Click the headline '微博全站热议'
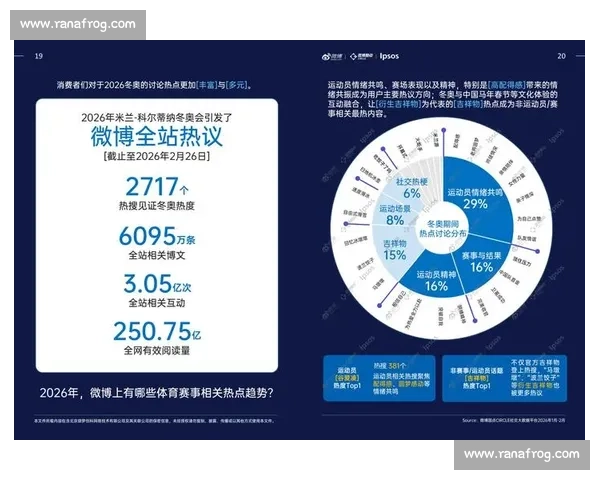Image resolution: width=600 pixels, height=480 pixels. (157, 136)
